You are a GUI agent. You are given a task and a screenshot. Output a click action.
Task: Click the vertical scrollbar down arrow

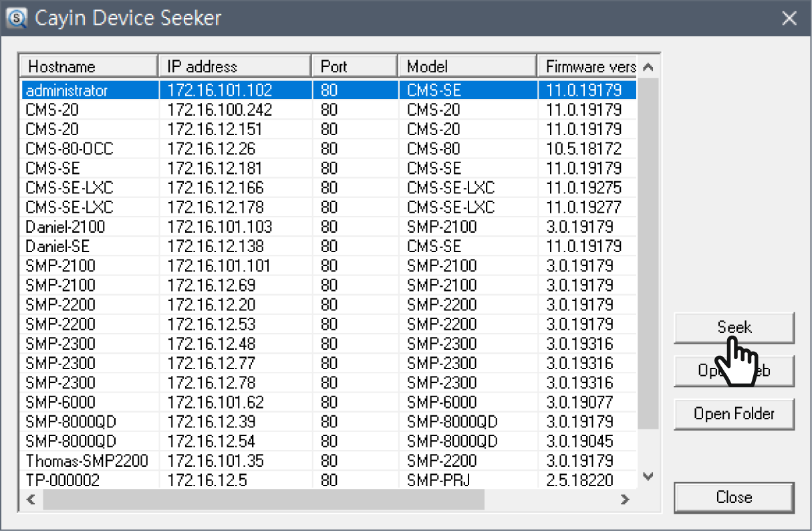click(x=648, y=476)
